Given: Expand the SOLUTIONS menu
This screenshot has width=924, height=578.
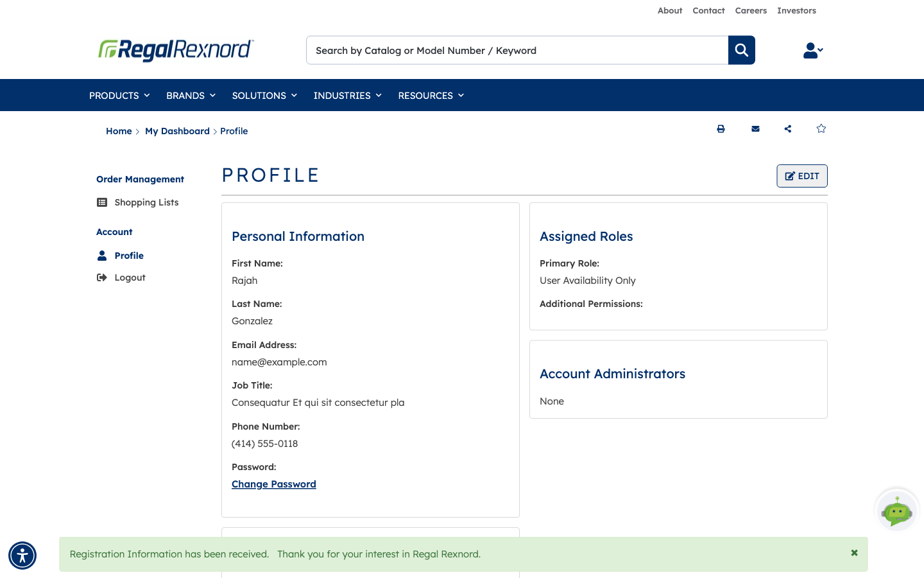Looking at the screenshot, I should [x=264, y=96].
